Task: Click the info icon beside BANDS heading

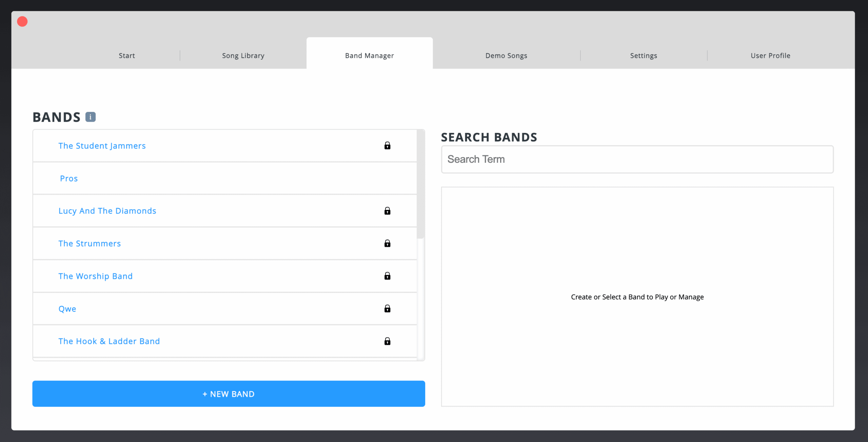Action: point(90,117)
